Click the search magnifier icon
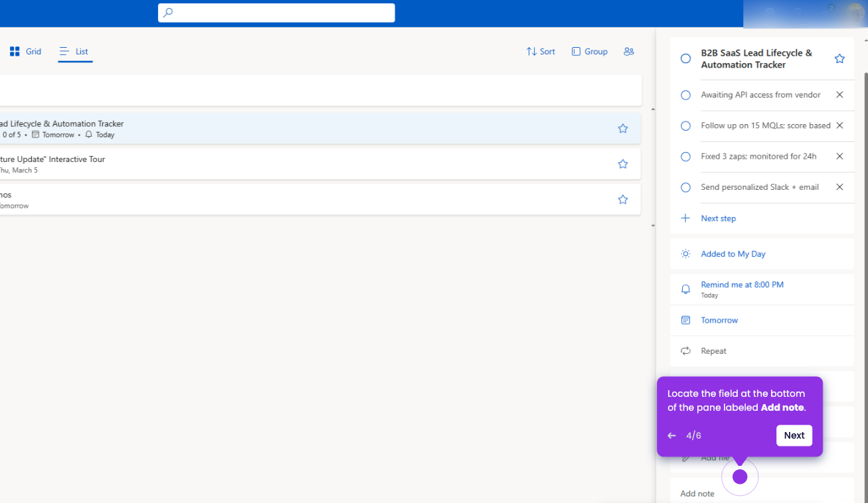Screen dimensions: 868x503 click(x=168, y=13)
